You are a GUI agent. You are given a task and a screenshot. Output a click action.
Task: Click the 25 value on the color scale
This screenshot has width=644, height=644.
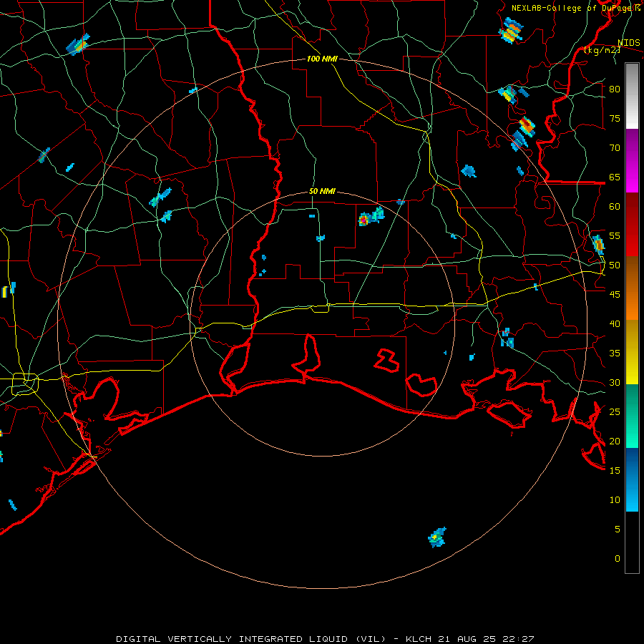pos(615,412)
